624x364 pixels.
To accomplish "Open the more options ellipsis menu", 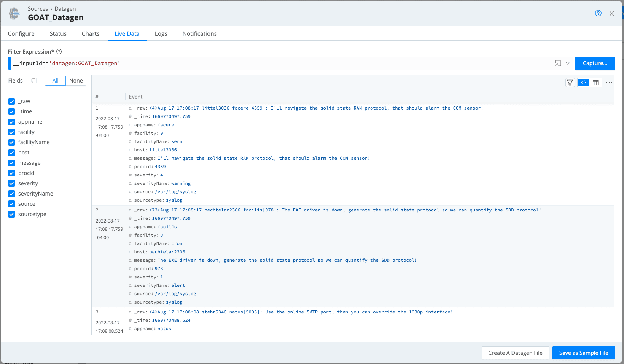I will pyautogui.click(x=609, y=83).
